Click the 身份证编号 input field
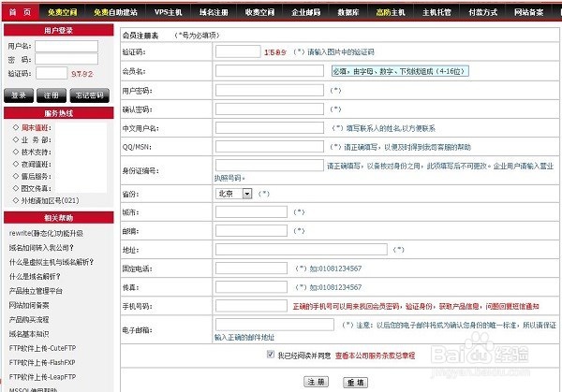Image resolution: width=562 pixels, height=392 pixels. click(x=270, y=165)
